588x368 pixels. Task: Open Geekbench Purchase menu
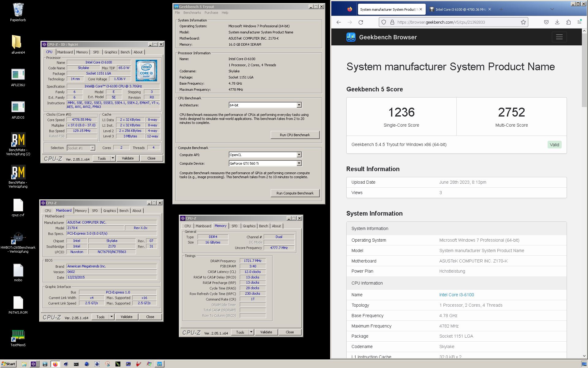[x=211, y=13]
